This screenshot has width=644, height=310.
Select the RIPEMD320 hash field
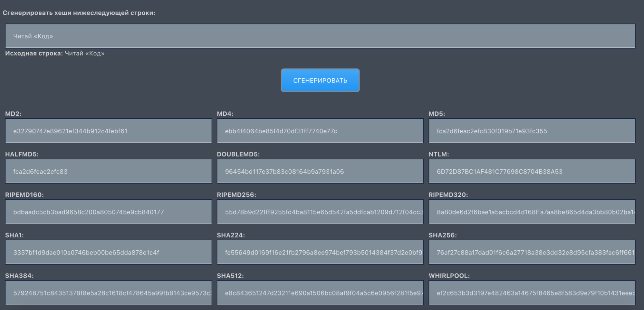tap(532, 212)
